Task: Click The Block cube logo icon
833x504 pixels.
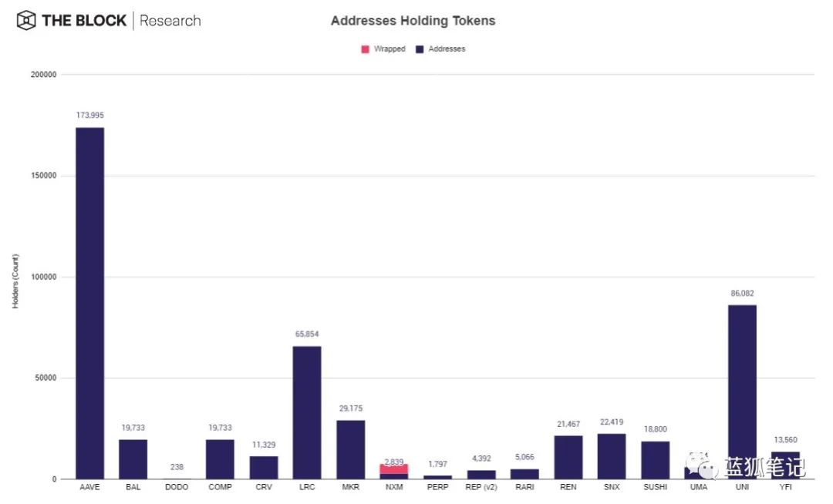Action: [x=26, y=20]
